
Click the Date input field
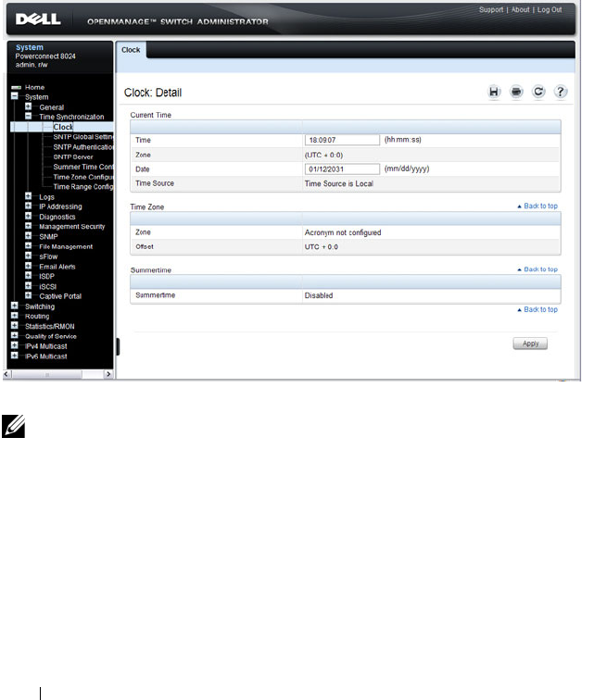[x=342, y=169]
